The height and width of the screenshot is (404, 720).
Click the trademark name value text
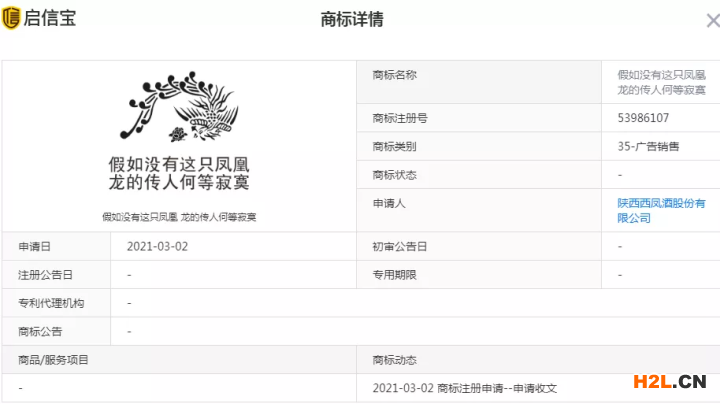661,82
